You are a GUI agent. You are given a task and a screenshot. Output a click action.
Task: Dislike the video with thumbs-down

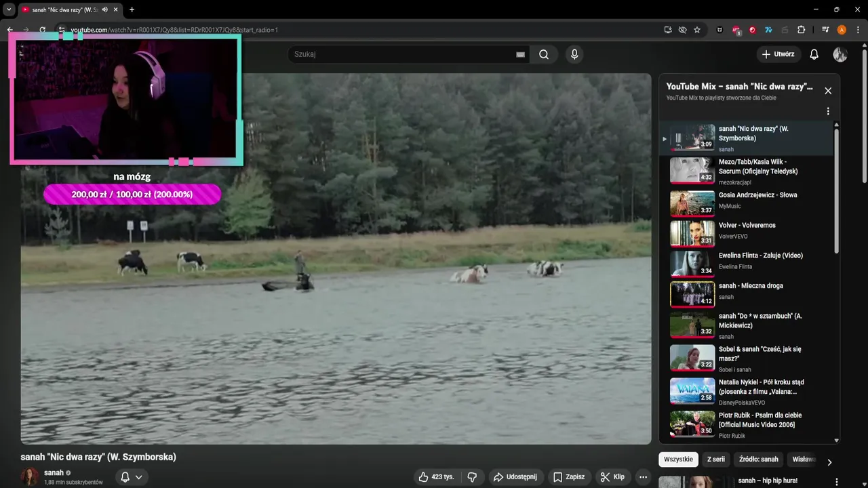(472, 477)
